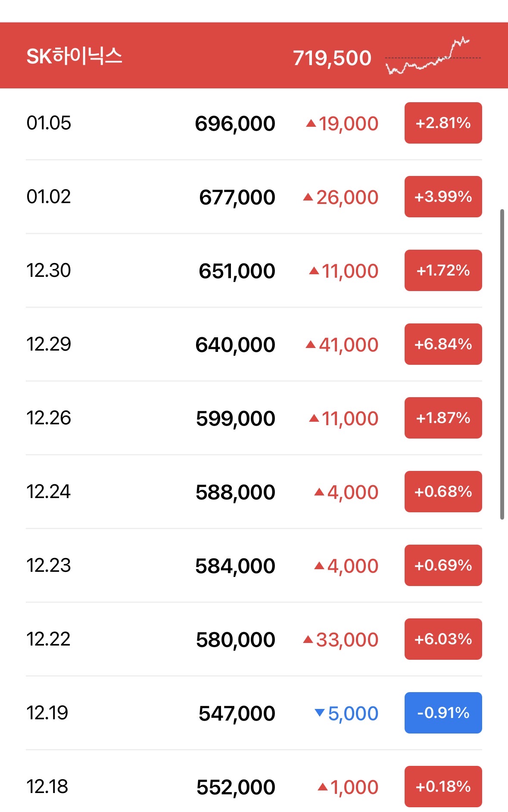Click the 599,000 closing price
Image resolution: width=508 pixels, height=812 pixels.
tap(235, 418)
